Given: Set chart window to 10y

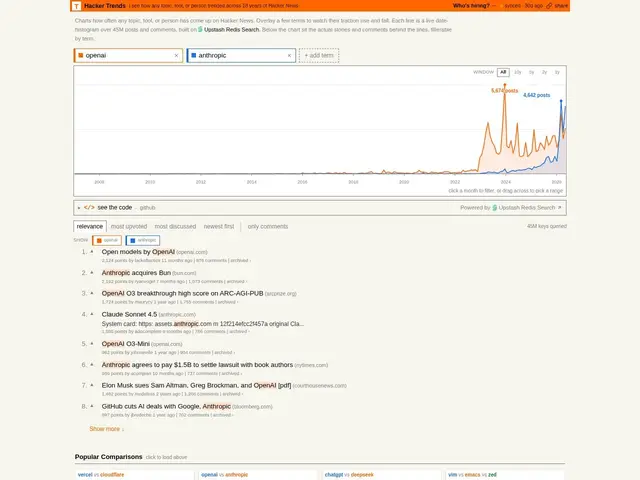Looking at the screenshot, I should tap(518, 72).
